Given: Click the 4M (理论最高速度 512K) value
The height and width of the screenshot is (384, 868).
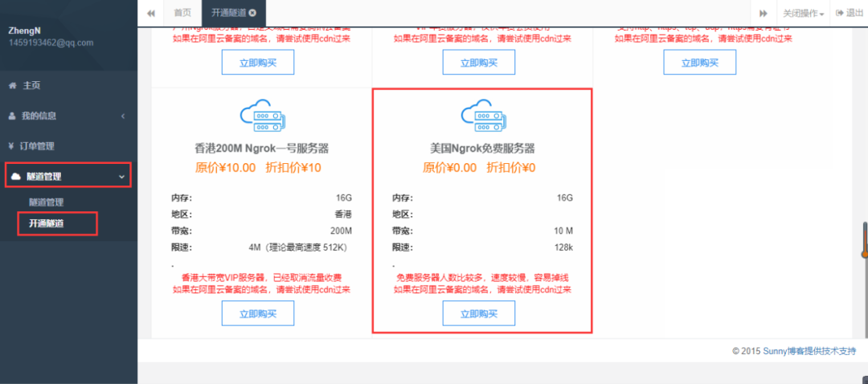Looking at the screenshot, I should click(x=298, y=248).
